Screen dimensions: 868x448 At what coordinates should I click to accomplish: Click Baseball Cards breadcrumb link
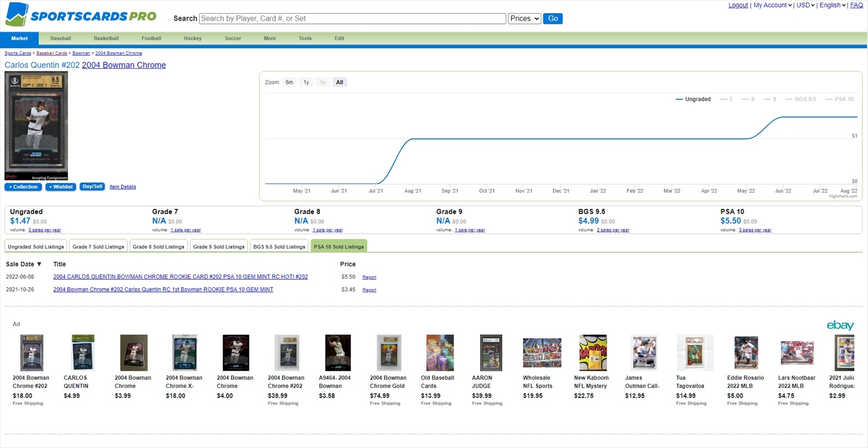[52, 53]
